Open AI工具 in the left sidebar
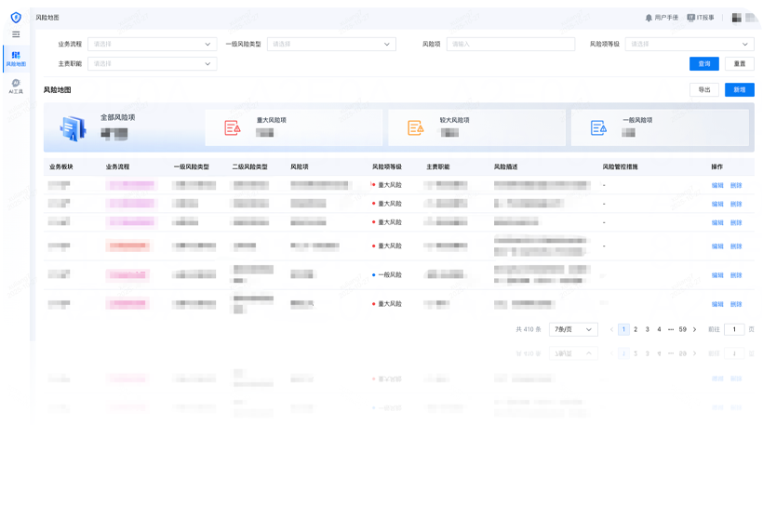The image size is (763, 532). pos(16,86)
